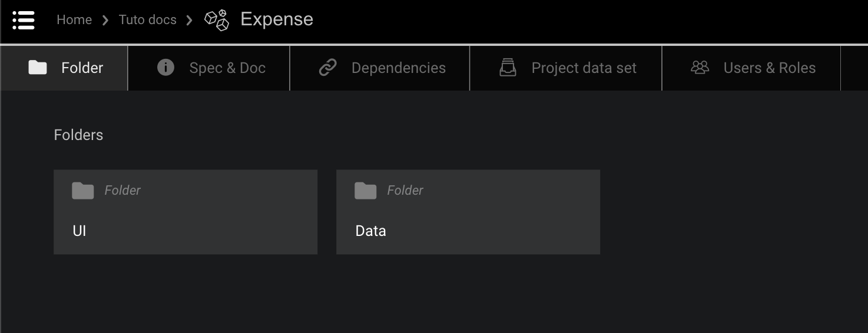Click the chevron after Tuto docs
Image resolution: width=868 pixels, height=333 pixels.
(x=190, y=20)
